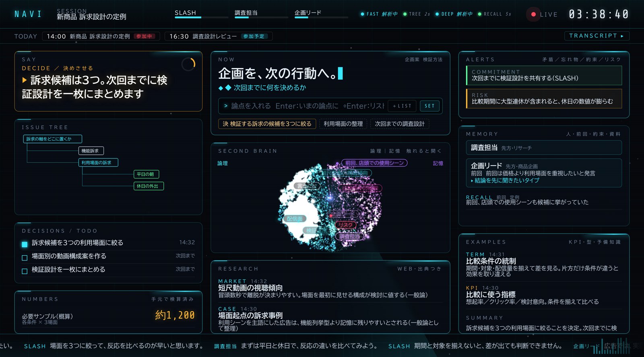Select the 利用場面の訴求 tree node
The image size is (644, 357).
click(98, 162)
